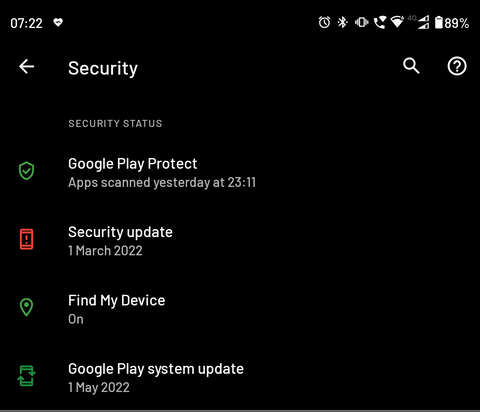Image resolution: width=480 pixels, height=412 pixels.
Task: Open Google Play Protect
Action: tap(240, 173)
